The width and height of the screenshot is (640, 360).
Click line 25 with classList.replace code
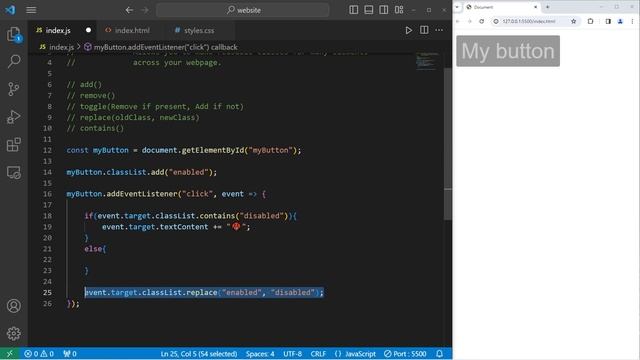click(x=204, y=292)
